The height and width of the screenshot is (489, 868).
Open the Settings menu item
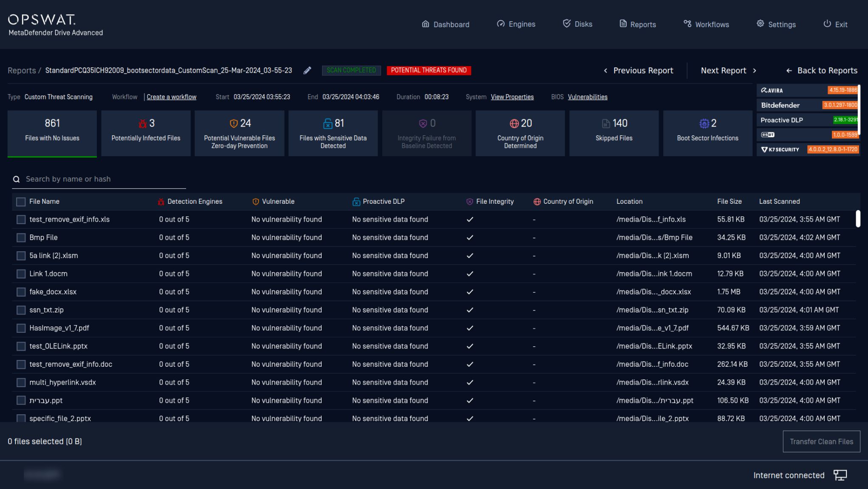click(x=776, y=24)
